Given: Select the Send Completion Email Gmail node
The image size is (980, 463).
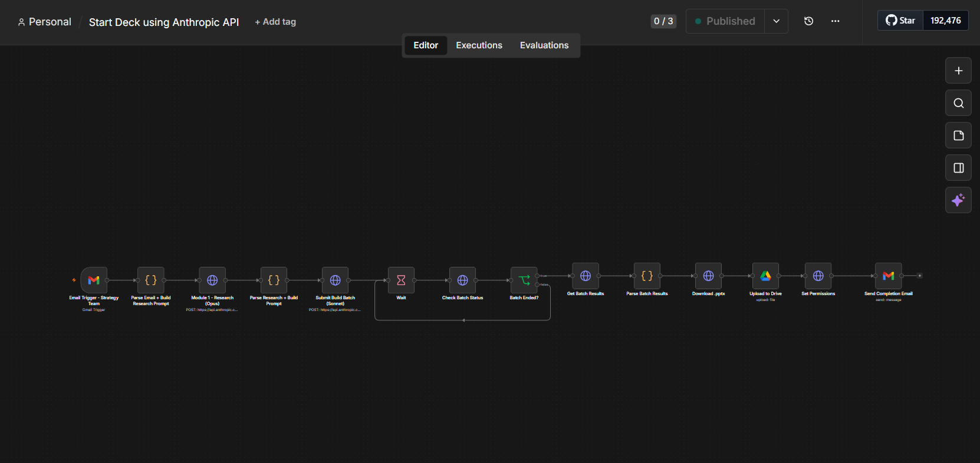Looking at the screenshot, I should click(889, 276).
